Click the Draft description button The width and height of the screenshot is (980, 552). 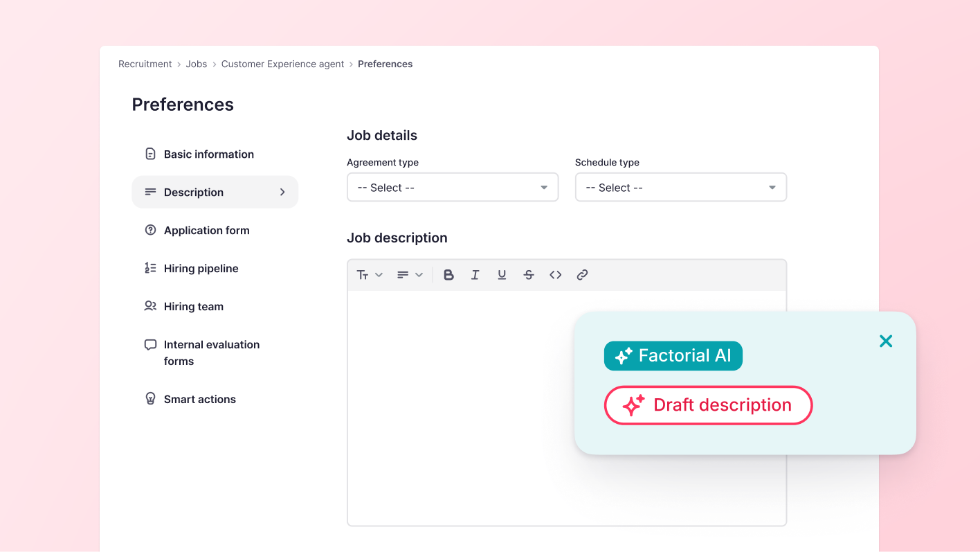[x=708, y=405]
